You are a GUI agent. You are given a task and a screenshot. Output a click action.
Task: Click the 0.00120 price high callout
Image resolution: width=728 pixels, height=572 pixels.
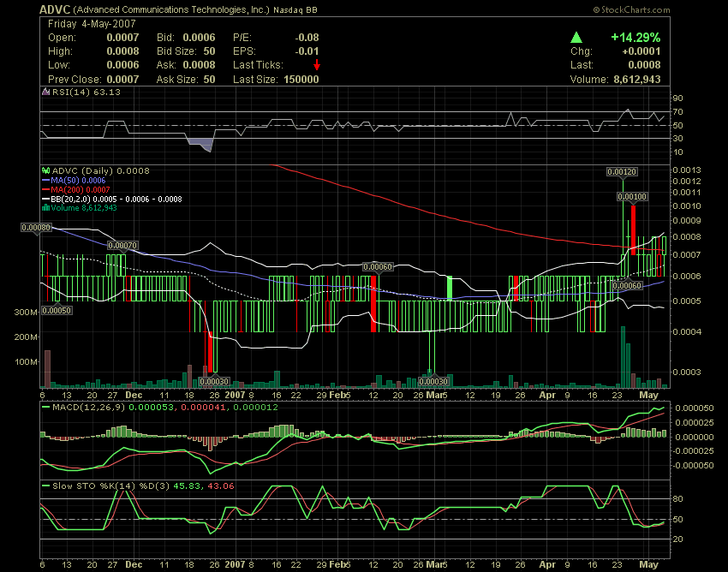(622, 172)
